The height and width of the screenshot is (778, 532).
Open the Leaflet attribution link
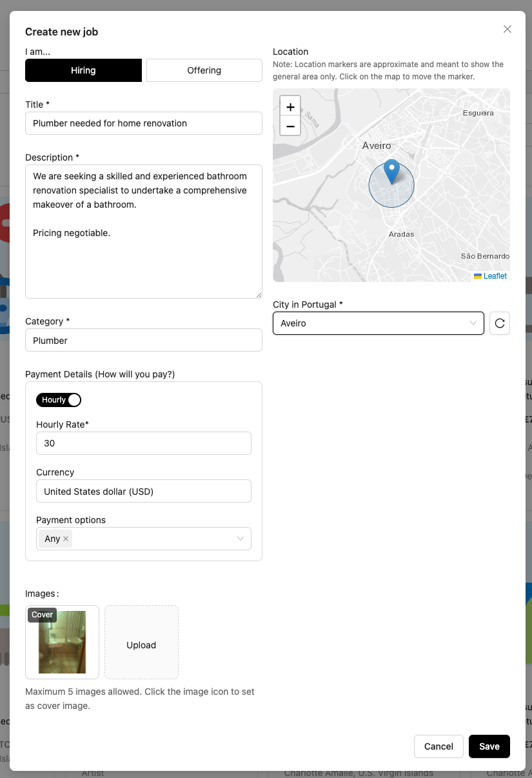pyautogui.click(x=495, y=275)
